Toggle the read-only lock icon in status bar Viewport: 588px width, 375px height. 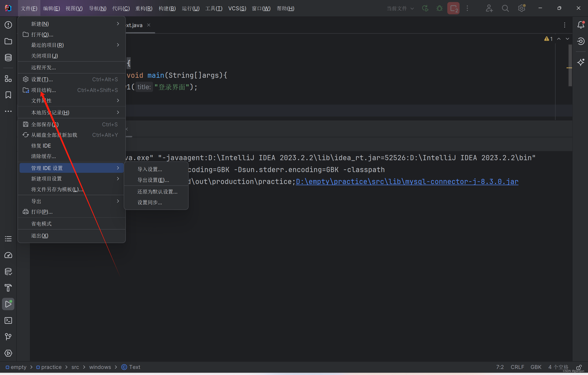tap(579, 367)
